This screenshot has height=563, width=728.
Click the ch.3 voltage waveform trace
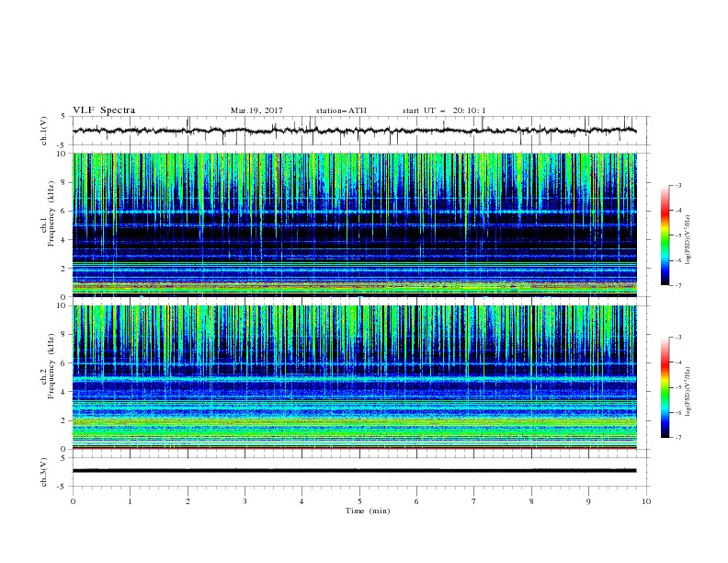(x=354, y=471)
